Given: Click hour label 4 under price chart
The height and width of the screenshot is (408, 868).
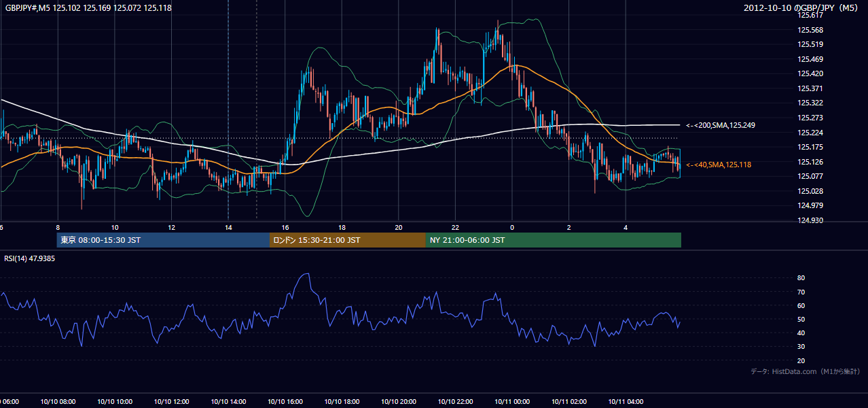Looking at the screenshot, I should click(626, 228).
